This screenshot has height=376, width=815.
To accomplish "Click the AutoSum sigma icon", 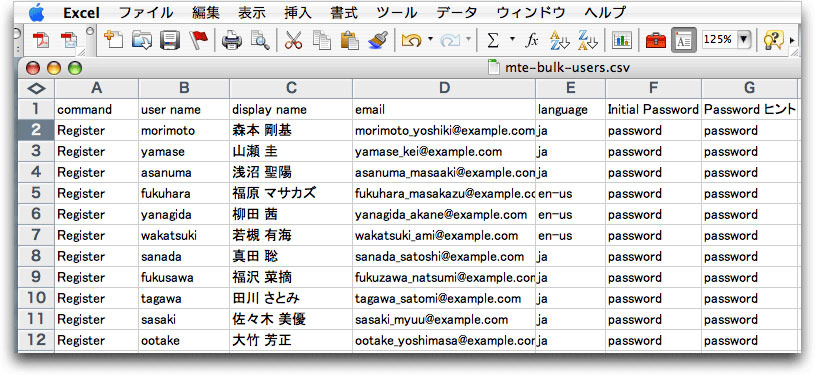I will 492,40.
